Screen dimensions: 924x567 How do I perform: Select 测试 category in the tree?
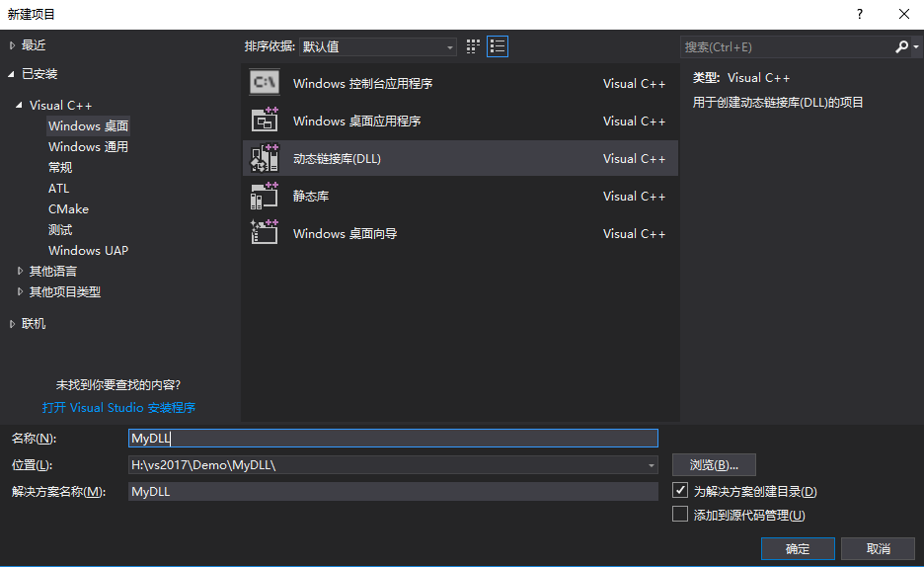click(x=60, y=229)
